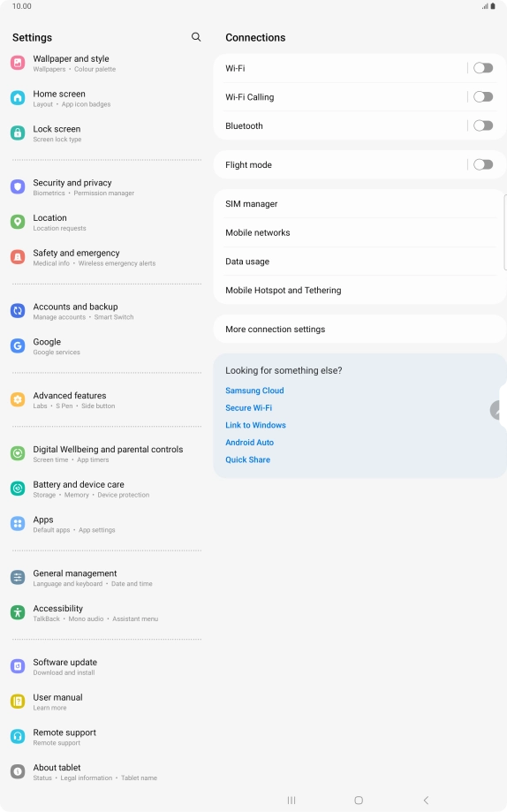This screenshot has width=507, height=812.
Task: Switch on Wi-Fi Calling
Action: (x=483, y=97)
